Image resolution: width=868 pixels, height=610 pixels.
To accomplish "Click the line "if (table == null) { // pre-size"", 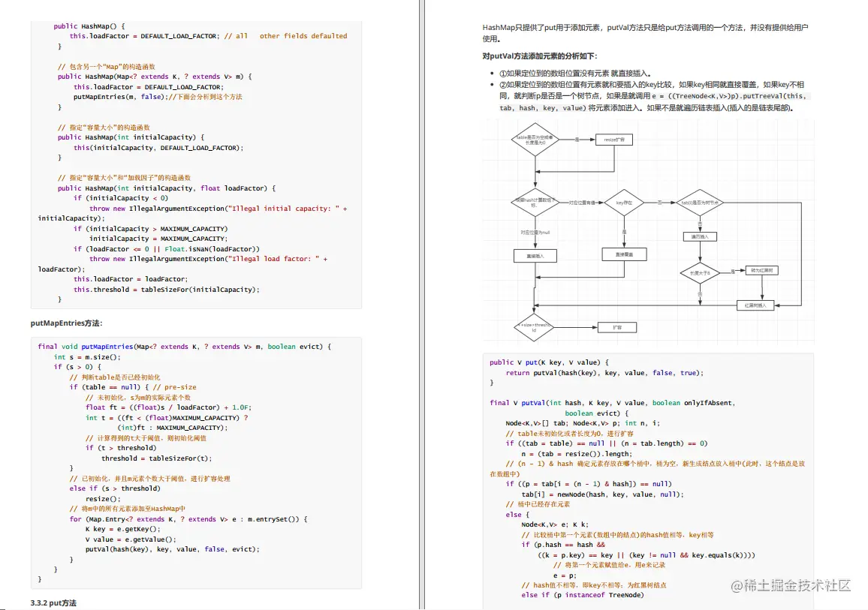I will [133, 387].
